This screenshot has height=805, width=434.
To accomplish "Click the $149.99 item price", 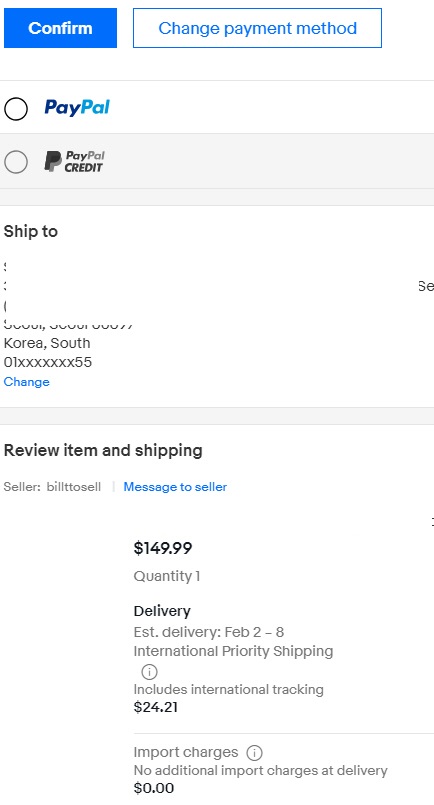I will [163, 548].
